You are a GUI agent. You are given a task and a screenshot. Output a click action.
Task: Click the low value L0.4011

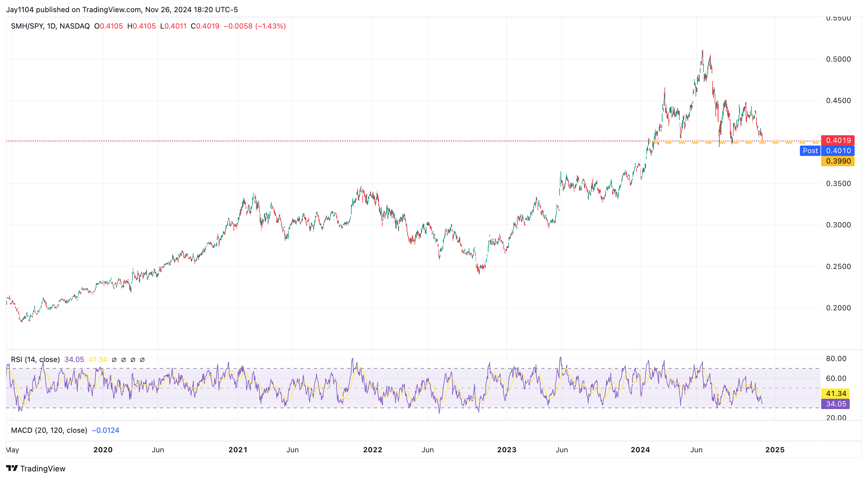coord(173,26)
